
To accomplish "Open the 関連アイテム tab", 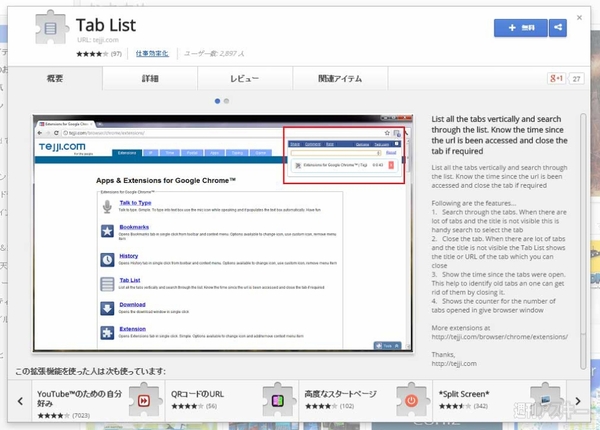I will 340,78.
